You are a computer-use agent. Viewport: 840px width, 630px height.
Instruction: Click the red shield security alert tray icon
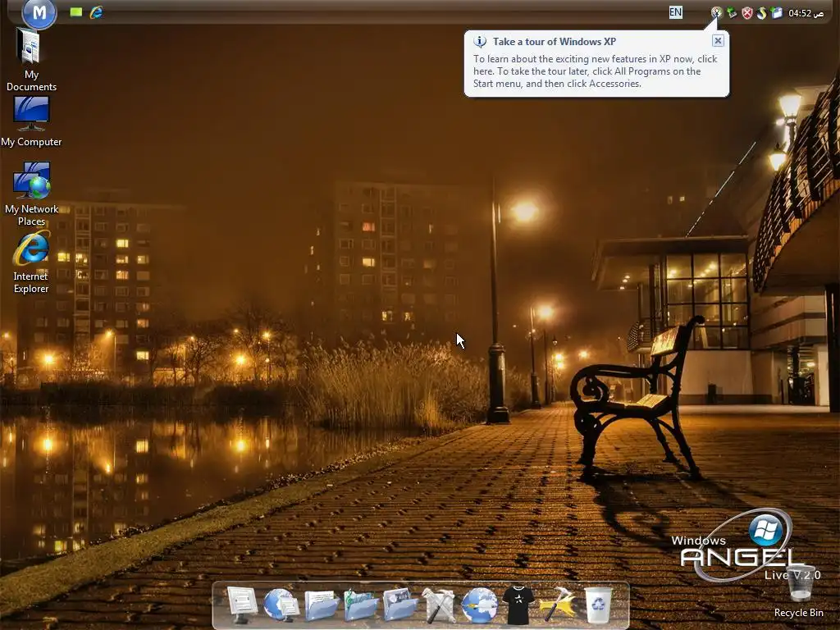[746, 13]
